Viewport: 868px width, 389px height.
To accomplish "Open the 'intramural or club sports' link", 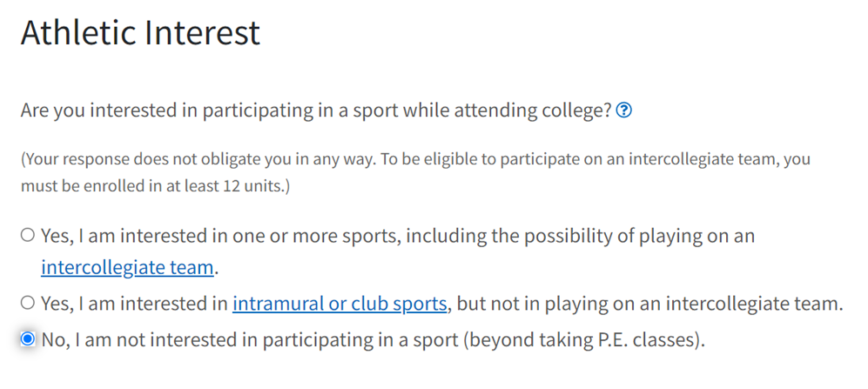I will (340, 303).
